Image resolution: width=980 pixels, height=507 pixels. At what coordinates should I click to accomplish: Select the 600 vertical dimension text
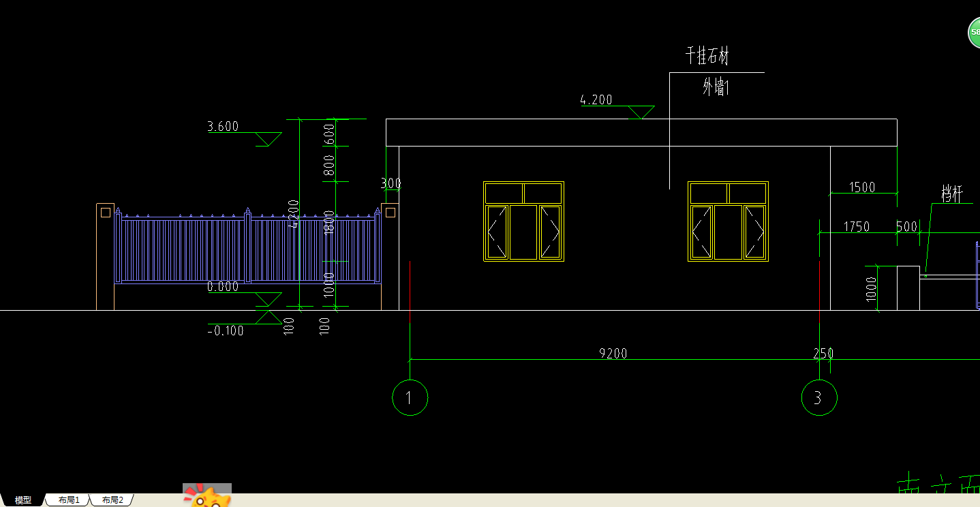tap(329, 133)
